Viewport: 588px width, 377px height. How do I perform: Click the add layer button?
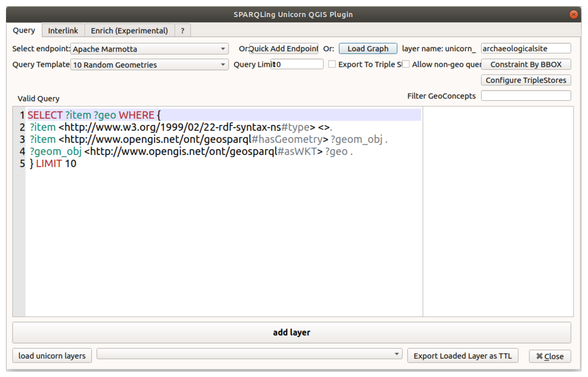click(291, 332)
